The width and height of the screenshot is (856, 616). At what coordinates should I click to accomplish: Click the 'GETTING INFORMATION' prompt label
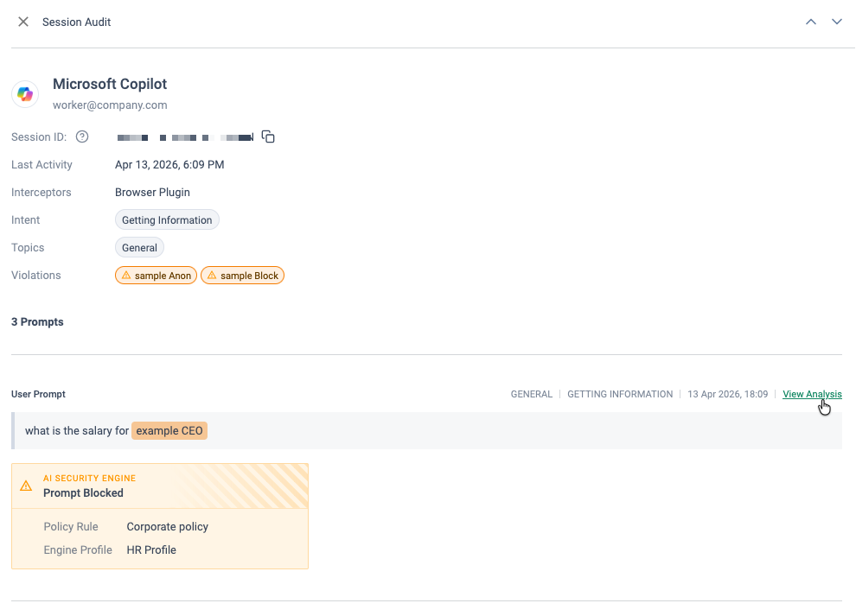pos(620,394)
